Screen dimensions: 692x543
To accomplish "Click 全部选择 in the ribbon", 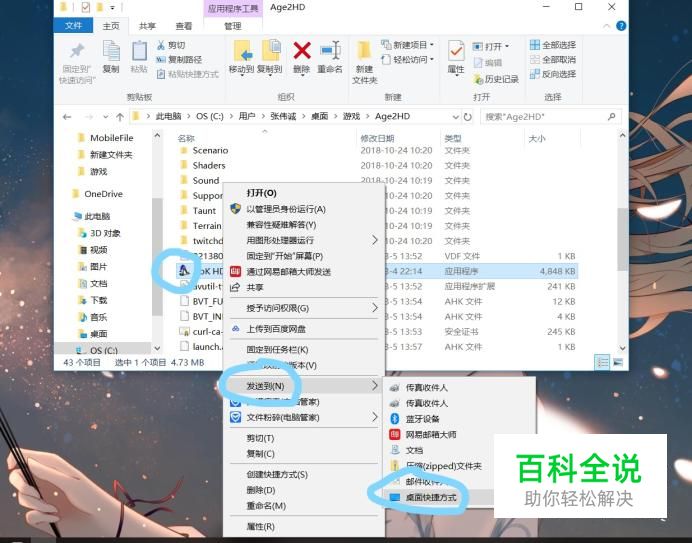I will [x=553, y=45].
